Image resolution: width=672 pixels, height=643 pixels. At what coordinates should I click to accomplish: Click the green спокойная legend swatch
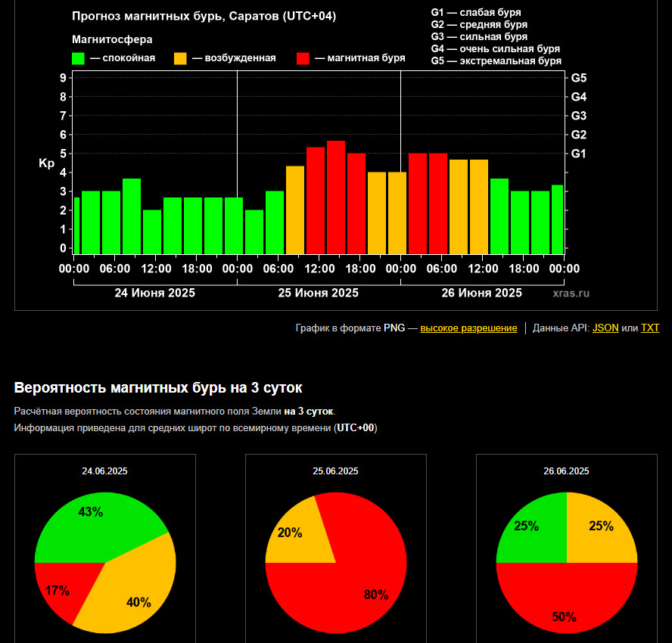pyautogui.click(x=78, y=58)
